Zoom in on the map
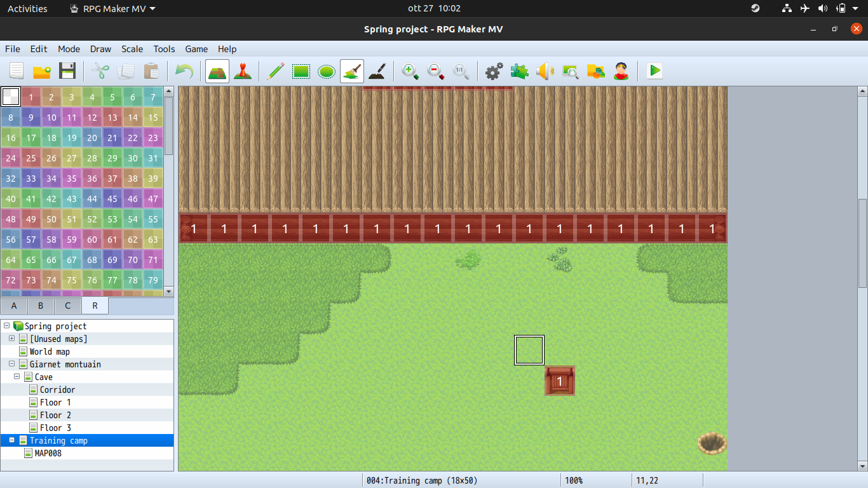The image size is (868, 488). 410,71
